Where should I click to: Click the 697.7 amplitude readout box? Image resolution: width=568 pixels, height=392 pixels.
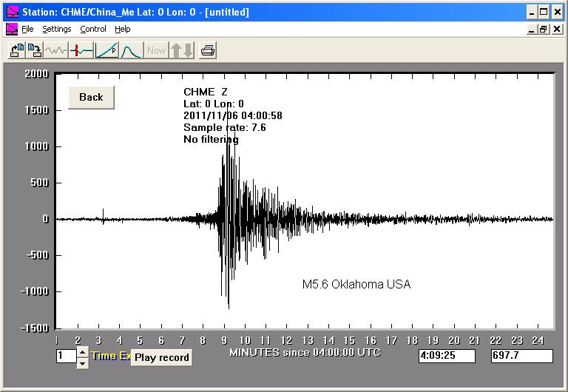click(x=521, y=356)
